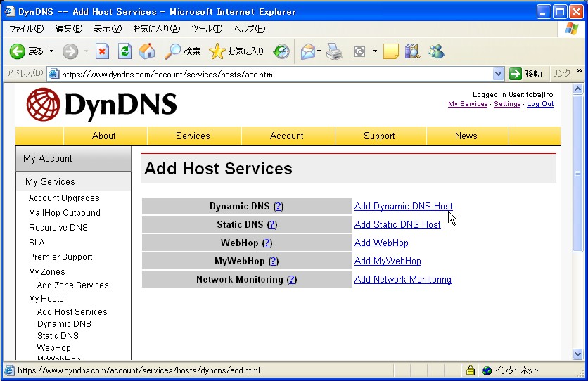Open the 編集(E) menu
The width and height of the screenshot is (588, 381).
(x=69, y=29)
